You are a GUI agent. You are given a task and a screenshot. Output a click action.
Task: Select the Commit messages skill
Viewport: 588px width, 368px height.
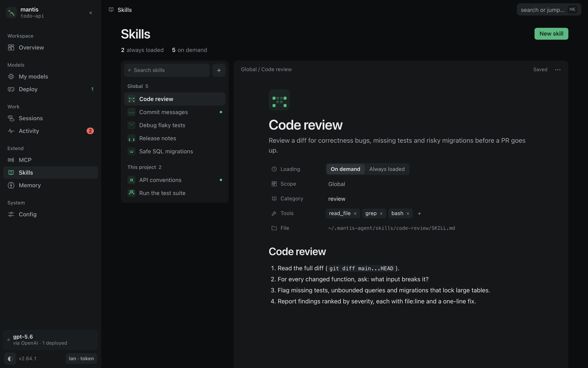[x=175, y=112]
